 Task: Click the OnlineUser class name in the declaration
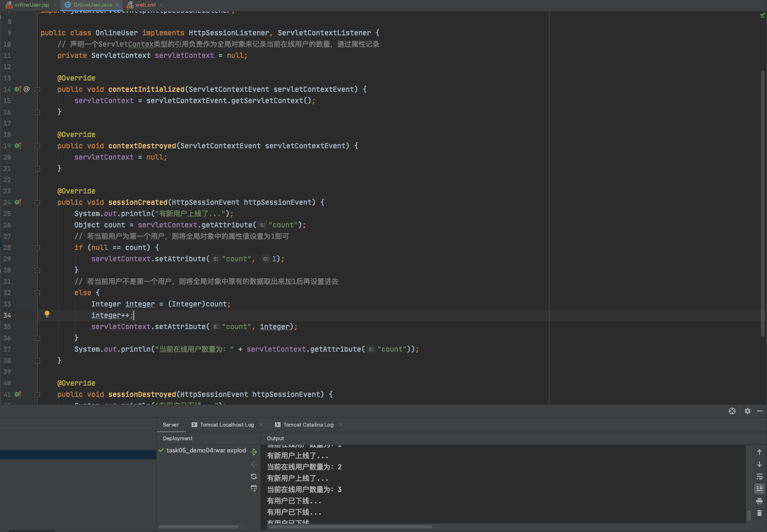pyautogui.click(x=117, y=33)
